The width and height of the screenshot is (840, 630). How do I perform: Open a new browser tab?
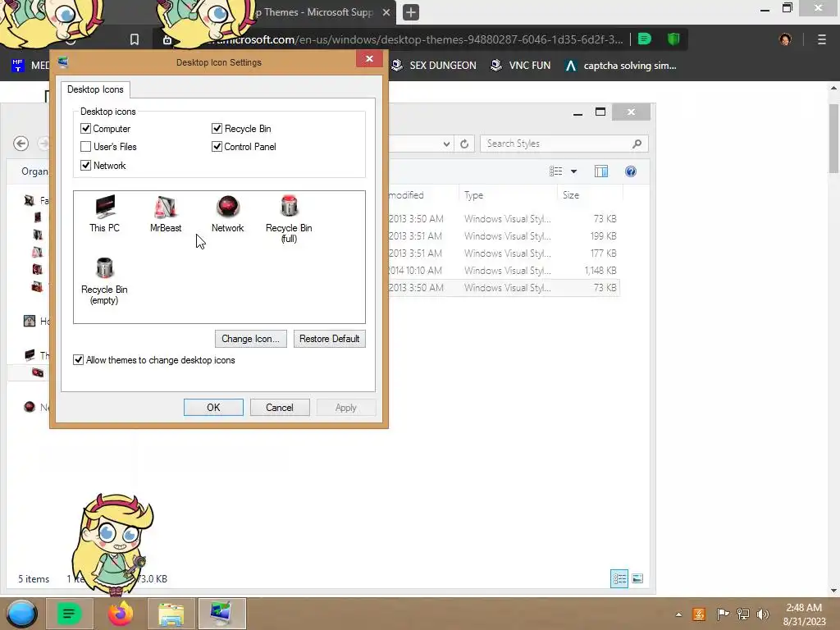(x=411, y=12)
